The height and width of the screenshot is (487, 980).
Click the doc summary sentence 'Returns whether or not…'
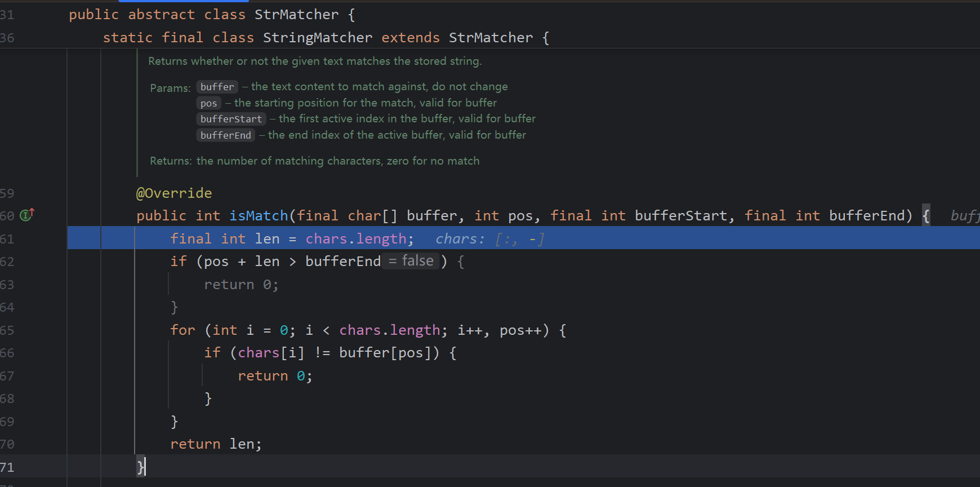point(315,61)
